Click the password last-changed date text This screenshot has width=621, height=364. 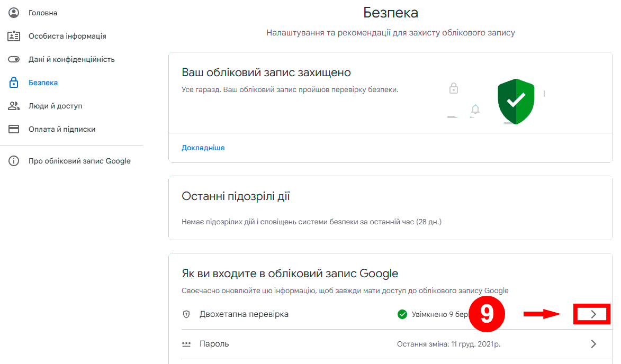pyautogui.click(x=448, y=344)
